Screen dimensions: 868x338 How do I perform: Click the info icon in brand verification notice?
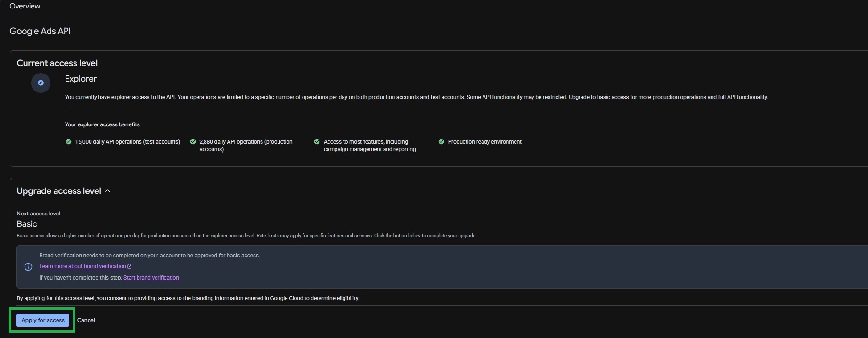[x=28, y=267]
